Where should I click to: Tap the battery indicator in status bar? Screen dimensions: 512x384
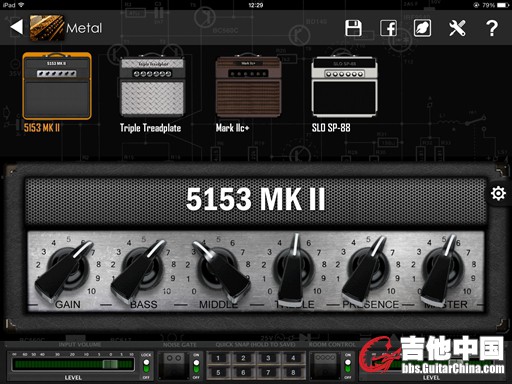pyautogui.click(x=503, y=5)
